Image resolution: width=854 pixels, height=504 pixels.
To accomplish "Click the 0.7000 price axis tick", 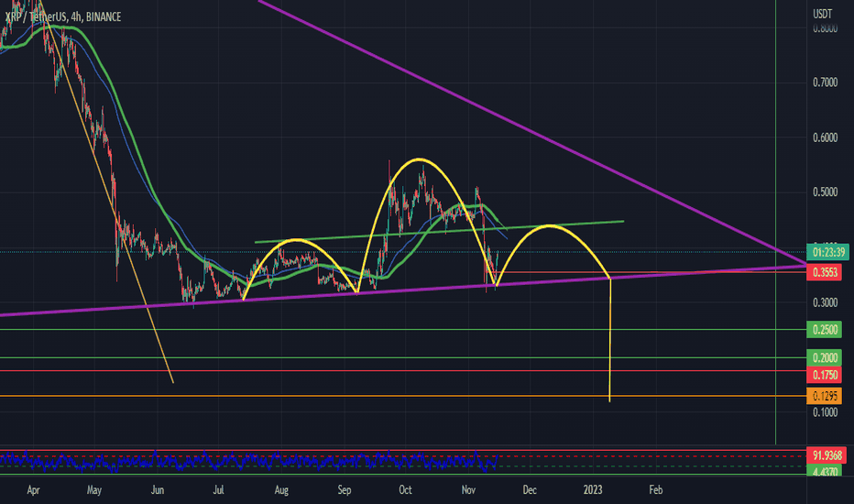I will (x=825, y=82).
